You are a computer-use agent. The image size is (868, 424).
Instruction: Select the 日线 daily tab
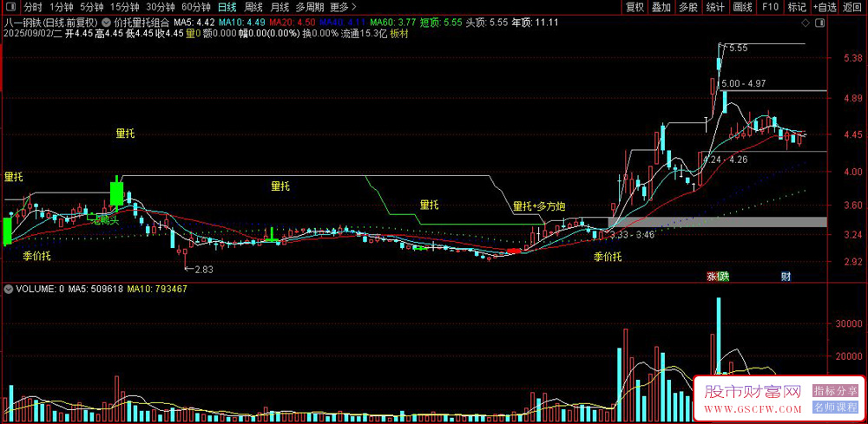[x=227, y=7]
